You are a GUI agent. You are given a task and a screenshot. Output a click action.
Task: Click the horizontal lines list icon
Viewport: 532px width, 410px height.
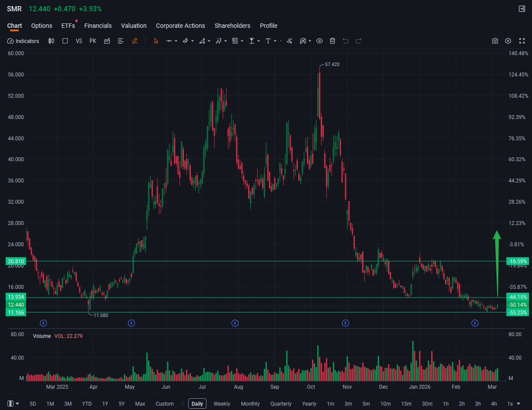tap(120, 41)
